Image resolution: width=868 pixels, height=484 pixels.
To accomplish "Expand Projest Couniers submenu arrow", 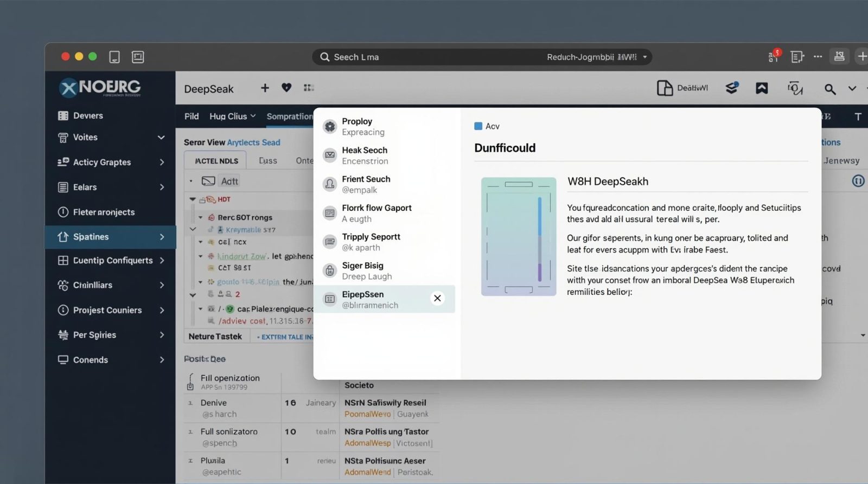I will 162,310.
